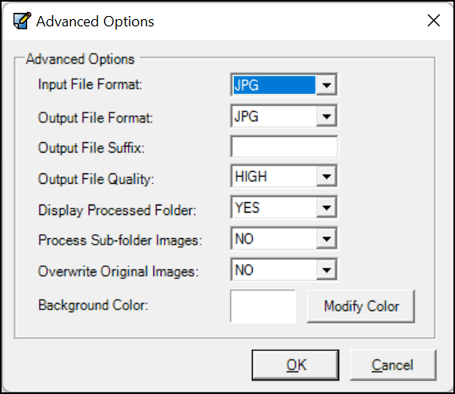Screen dimensions: 455x394
Task: Click the Advanced Options window title text
Action: coord(95,22)
